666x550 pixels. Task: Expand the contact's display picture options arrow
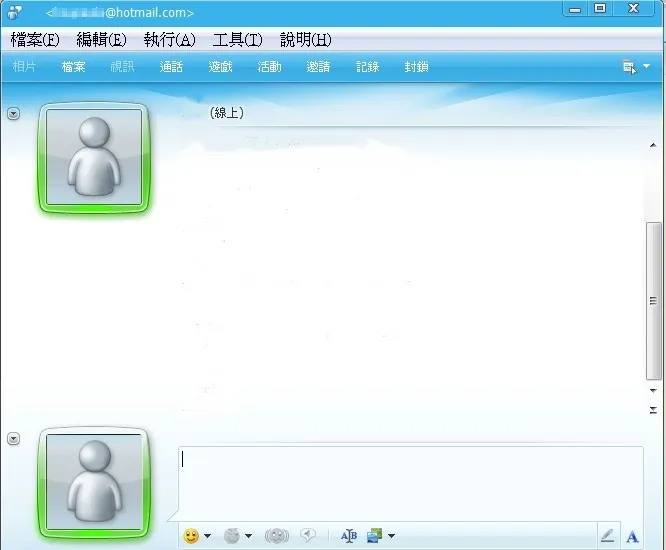pyautogui.click(x=14, y=113)
